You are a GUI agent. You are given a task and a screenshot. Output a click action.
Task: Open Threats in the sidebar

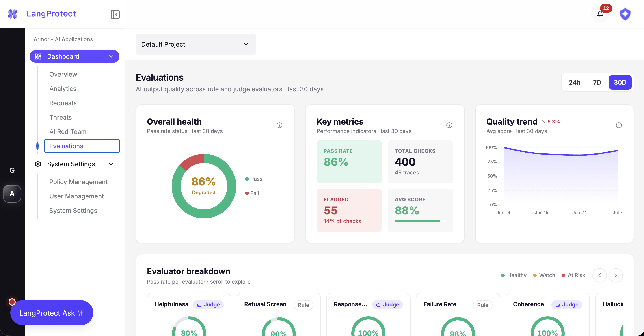click(61, 118)
